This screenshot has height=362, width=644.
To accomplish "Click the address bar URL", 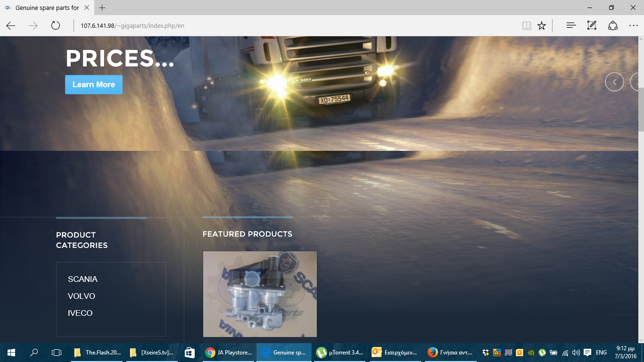I will point(132,25).
